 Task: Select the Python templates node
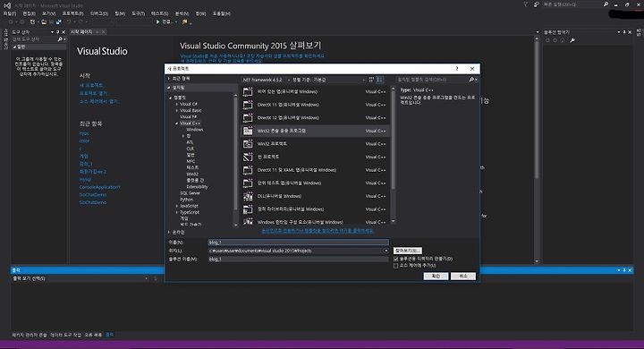(186, 200)
